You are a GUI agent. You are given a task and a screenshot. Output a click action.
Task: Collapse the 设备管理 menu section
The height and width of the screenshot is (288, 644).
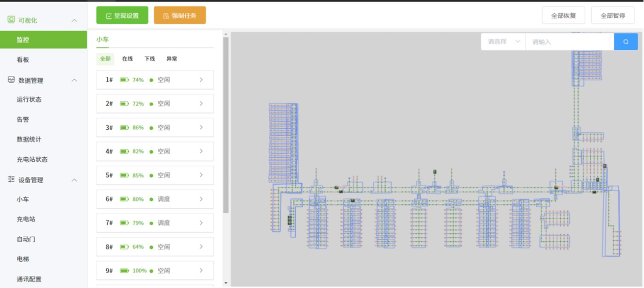click(x=74, y=180)
